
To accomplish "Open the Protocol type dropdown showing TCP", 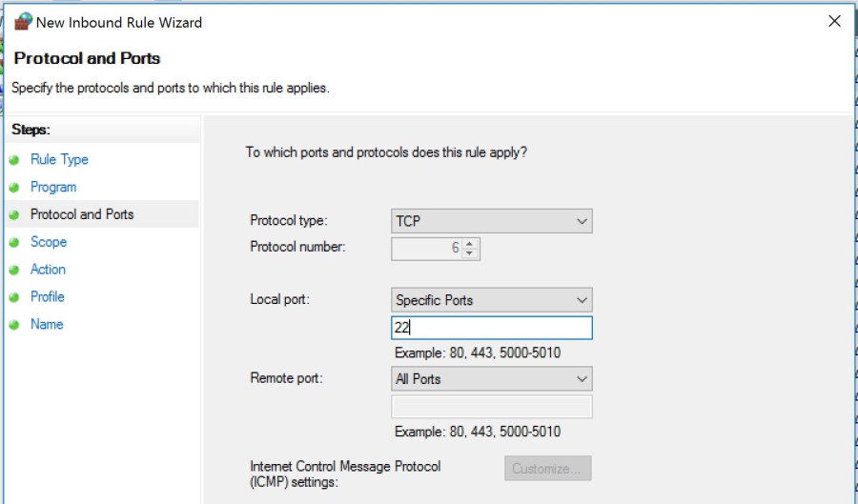I will (491, 221).
